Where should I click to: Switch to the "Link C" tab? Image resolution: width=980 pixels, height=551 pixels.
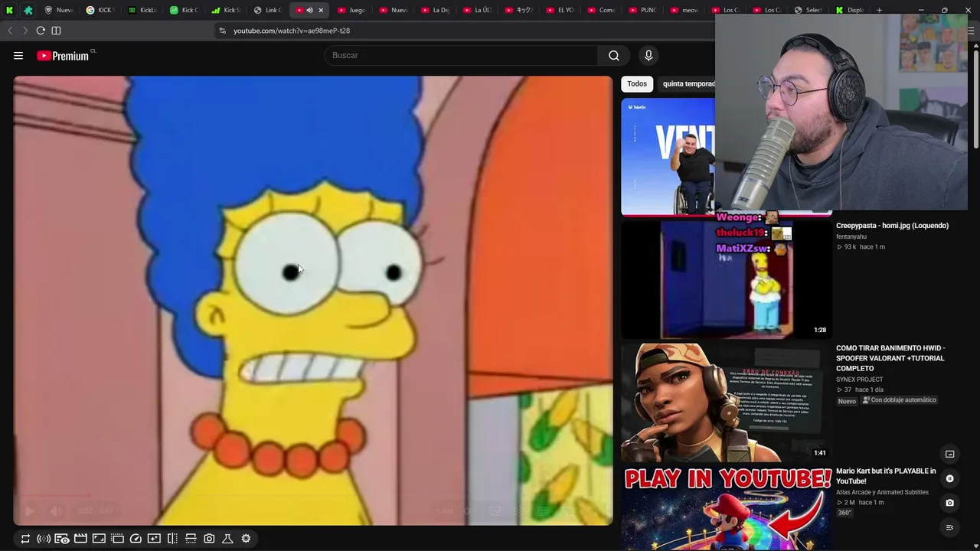[268, 10]
